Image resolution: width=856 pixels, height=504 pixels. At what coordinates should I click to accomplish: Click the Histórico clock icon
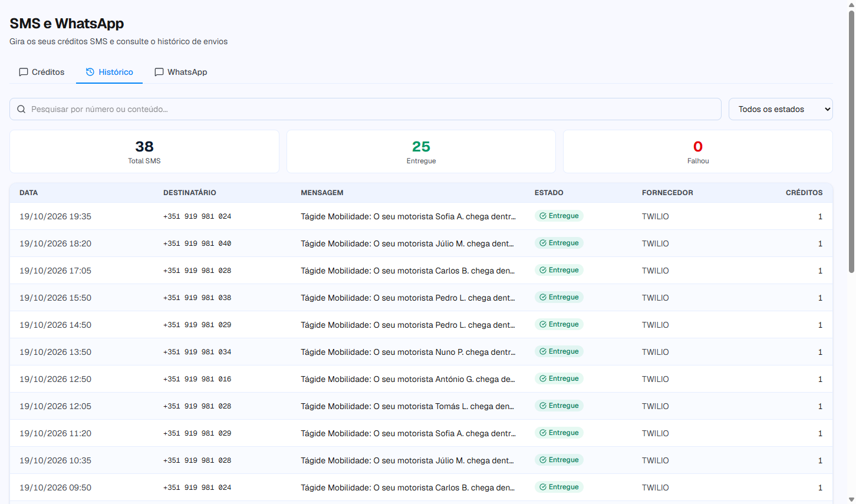pyautogui.click(x=90, y=72)
